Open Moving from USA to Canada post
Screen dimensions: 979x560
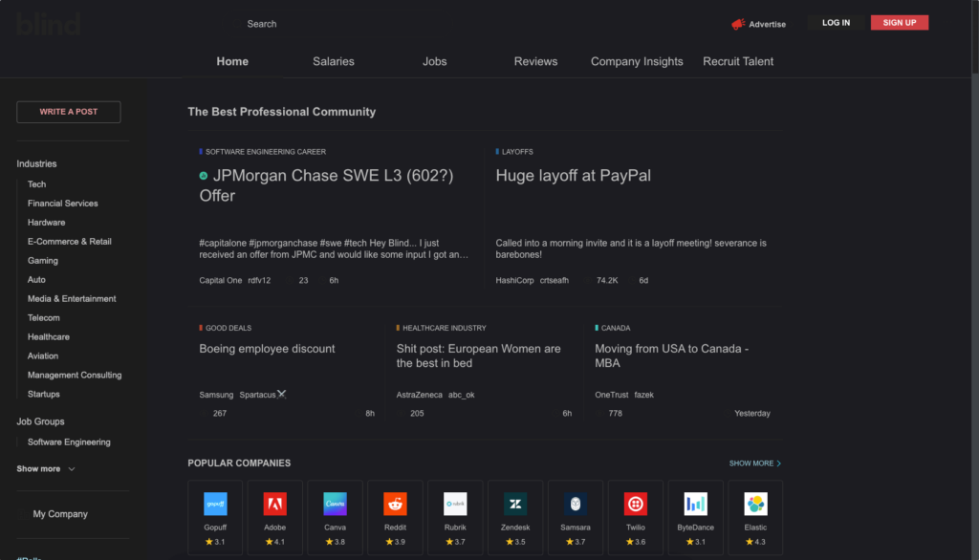coord(672,355)
